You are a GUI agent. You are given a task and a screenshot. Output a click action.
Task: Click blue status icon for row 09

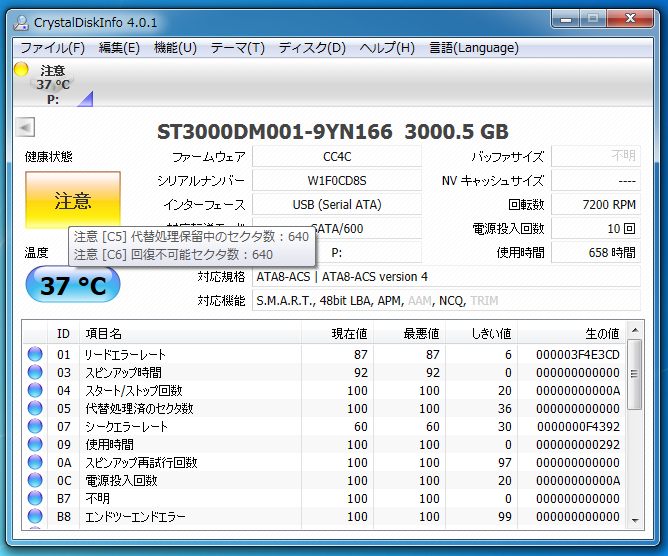click(x=35, y=444)
